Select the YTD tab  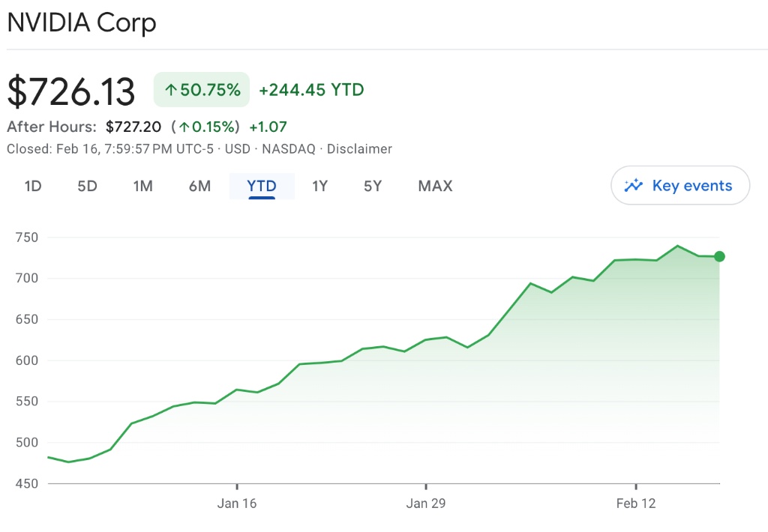pos(262,186)
